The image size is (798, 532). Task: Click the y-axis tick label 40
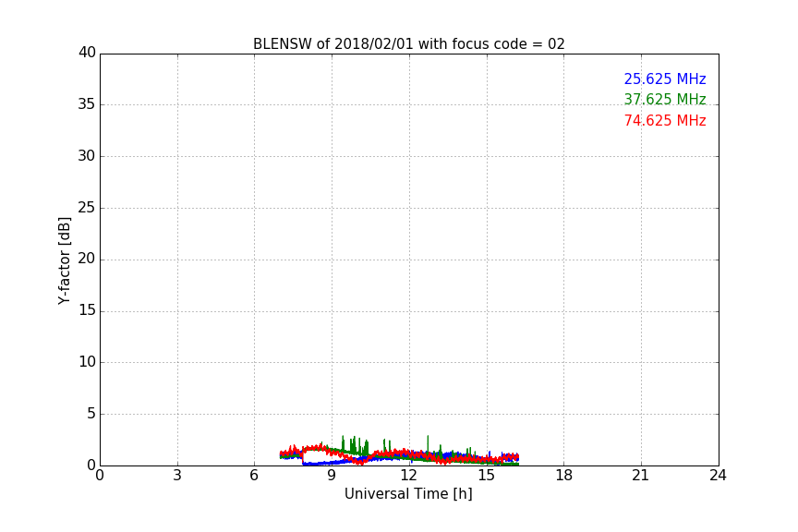click(x=87, y=53)
